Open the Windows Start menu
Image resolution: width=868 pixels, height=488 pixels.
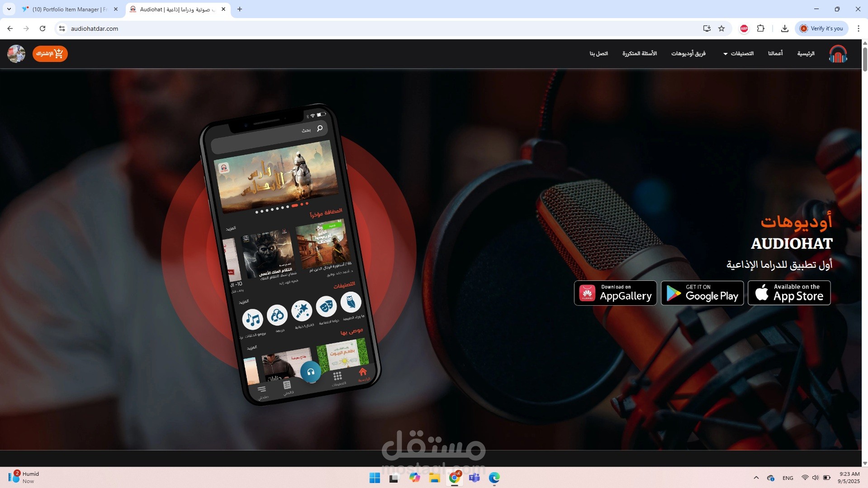tap(375, 478)
